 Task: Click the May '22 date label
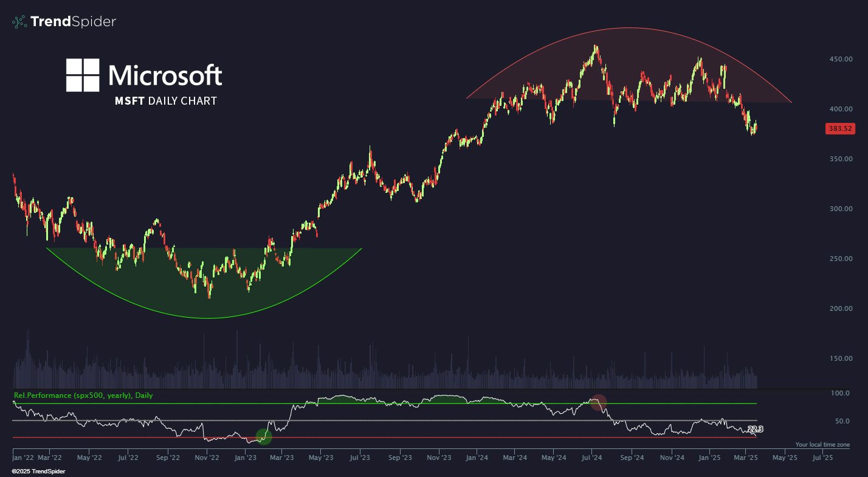pyautogui.click(x=89, y=457)
